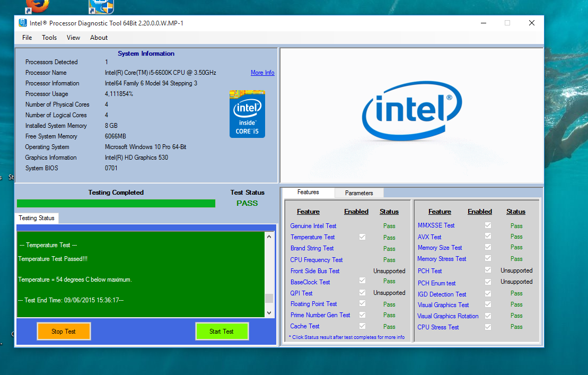
Task: Click the Microsoft Windows 10 Pro 64-Bit value
Action: tap(145, 147)
